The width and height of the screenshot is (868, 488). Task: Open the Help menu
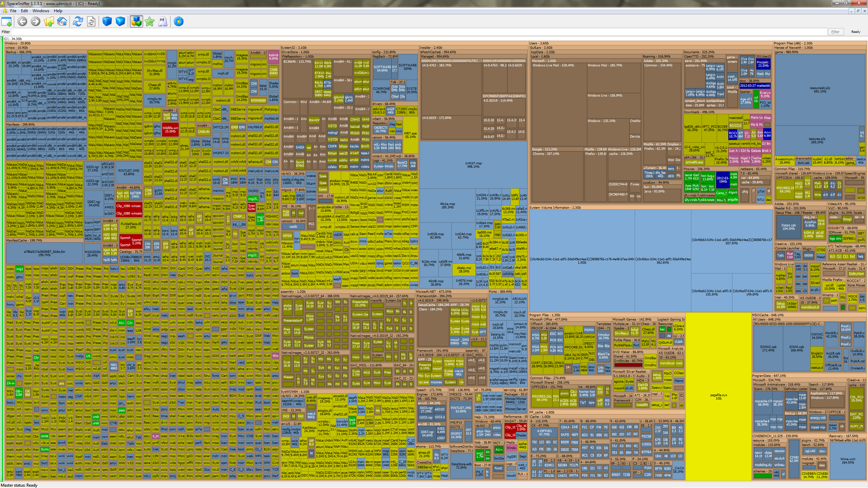(58, 11)
